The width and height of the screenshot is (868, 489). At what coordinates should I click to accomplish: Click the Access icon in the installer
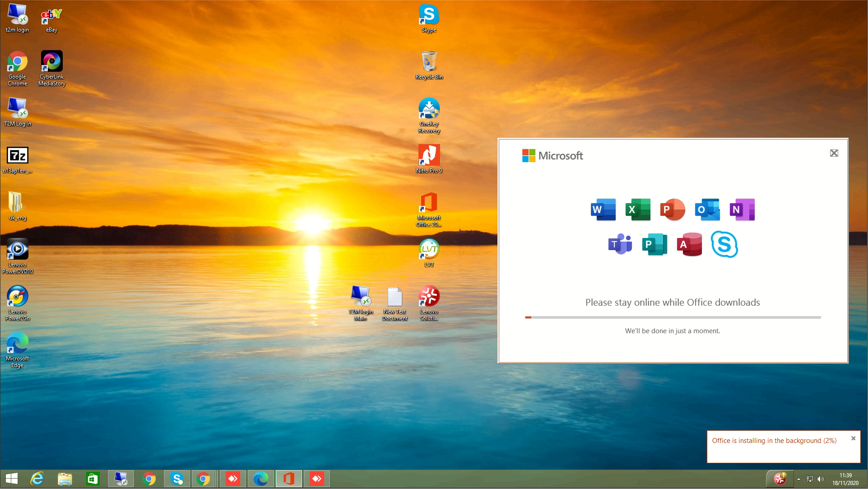tap(689, 244)
